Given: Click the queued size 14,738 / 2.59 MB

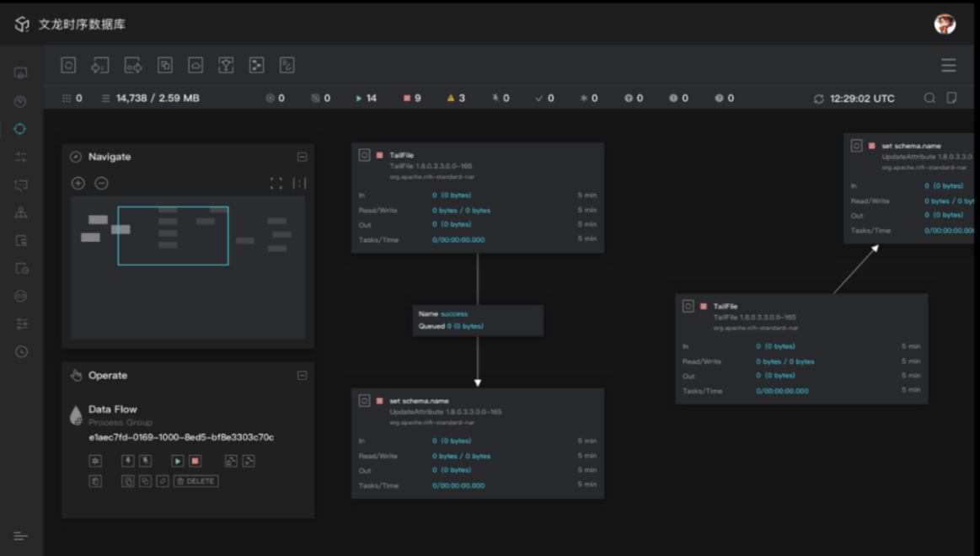Looking at the screenshot, I should click(158, 98).
